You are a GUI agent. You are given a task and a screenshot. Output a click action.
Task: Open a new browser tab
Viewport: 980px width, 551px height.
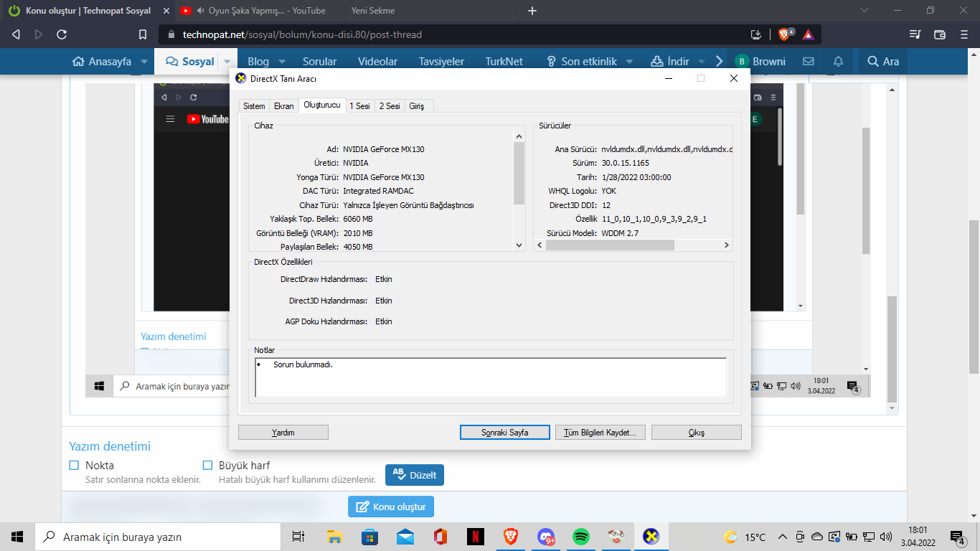pyautogui.click(x=532, y=11)
